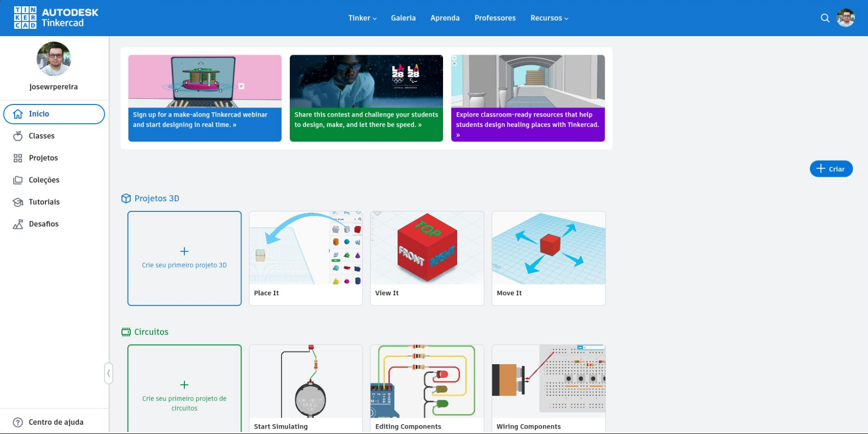
Task: Click the Coleções stack icon
Action: pos(18,180)
